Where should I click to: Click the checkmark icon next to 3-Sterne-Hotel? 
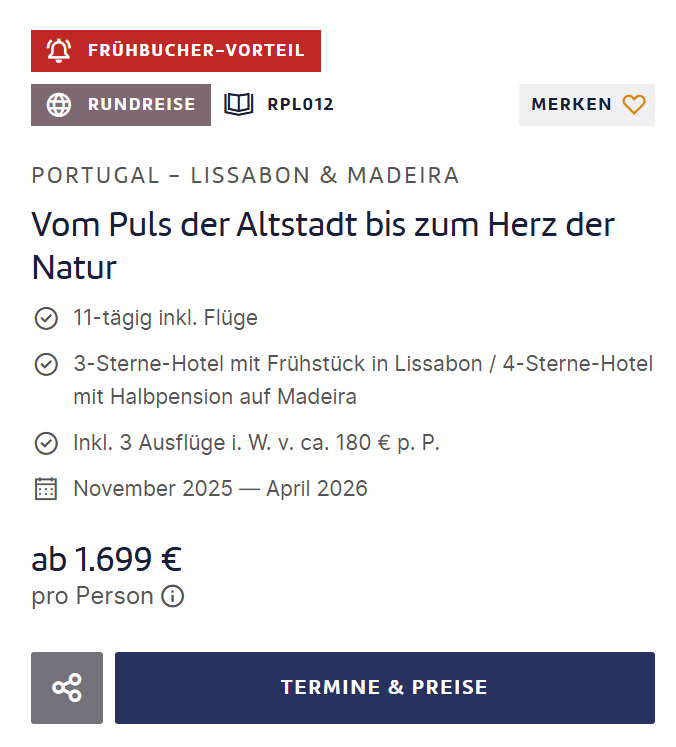pyautogui.click(x=46, y=364)
